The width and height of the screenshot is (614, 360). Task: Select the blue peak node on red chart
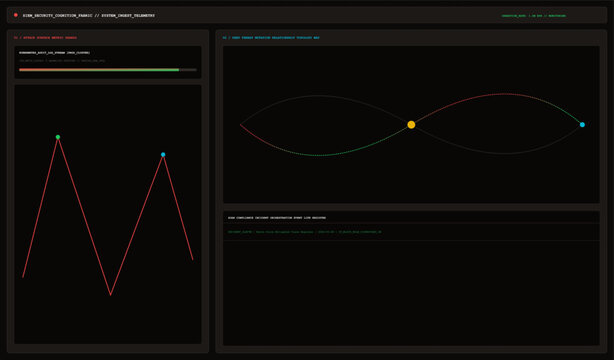point(163,155)
